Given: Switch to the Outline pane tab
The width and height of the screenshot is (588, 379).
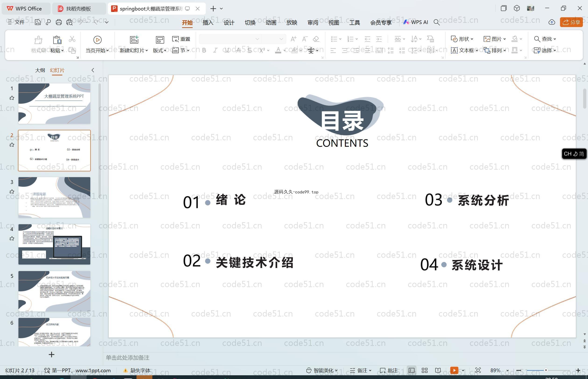Looking at the screenshot, I should (x=40, y=70).
